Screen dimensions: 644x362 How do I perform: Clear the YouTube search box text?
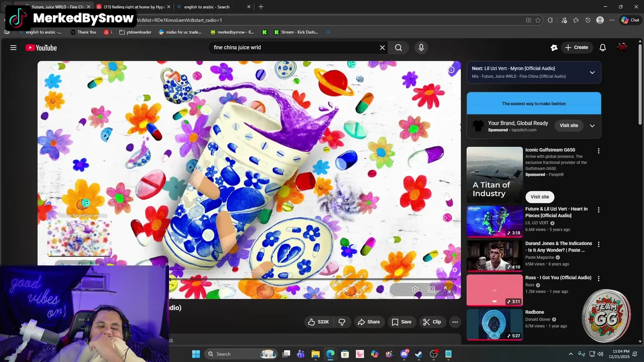pyautogui.click(x=382, y=48)
